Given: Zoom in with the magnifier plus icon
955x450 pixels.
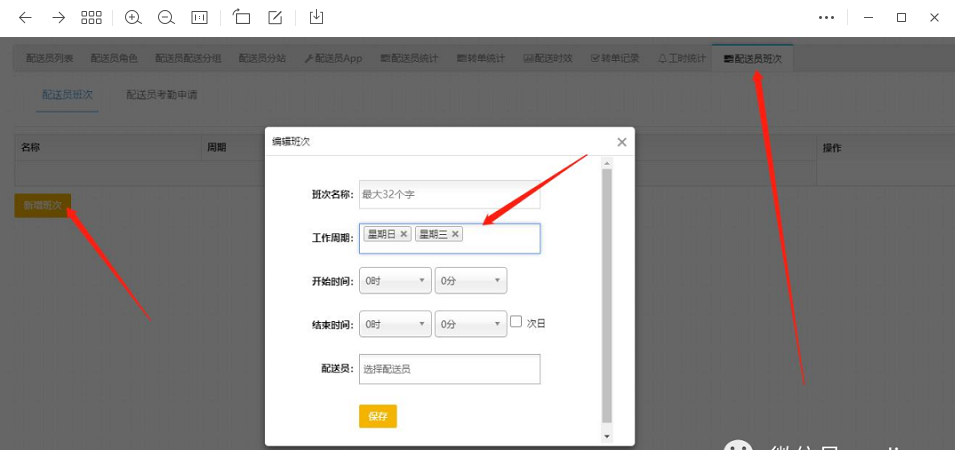Looking at the screenshot, I should 133,17.
